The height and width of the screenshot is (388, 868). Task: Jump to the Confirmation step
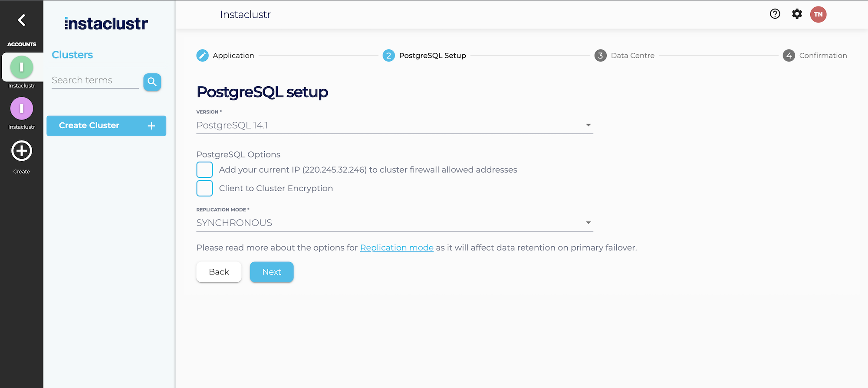(815, 55)
